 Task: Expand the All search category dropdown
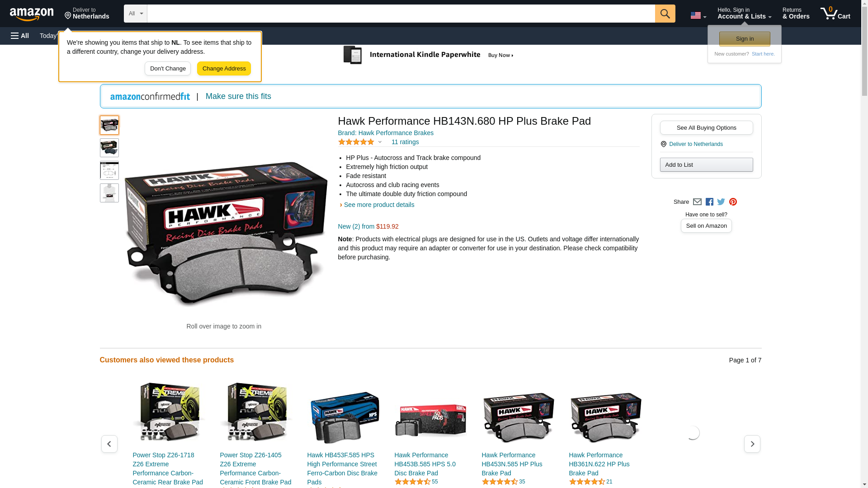click(136, 14)
